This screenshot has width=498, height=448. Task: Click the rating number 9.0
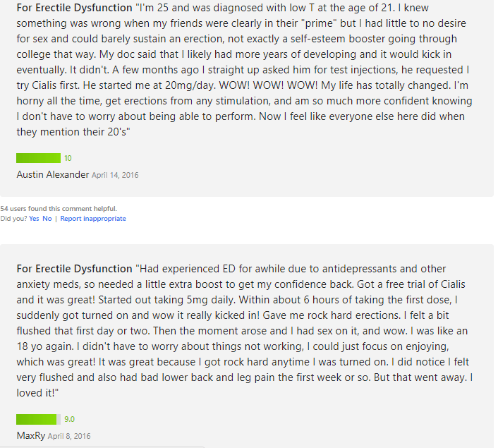pyautogui.click(x=69, y=419)
